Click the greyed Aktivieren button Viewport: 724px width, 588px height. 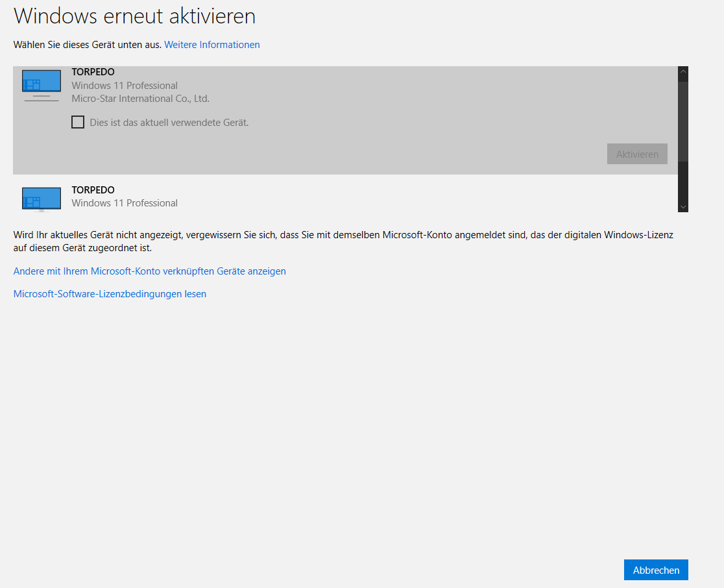[x=636, y=154]
